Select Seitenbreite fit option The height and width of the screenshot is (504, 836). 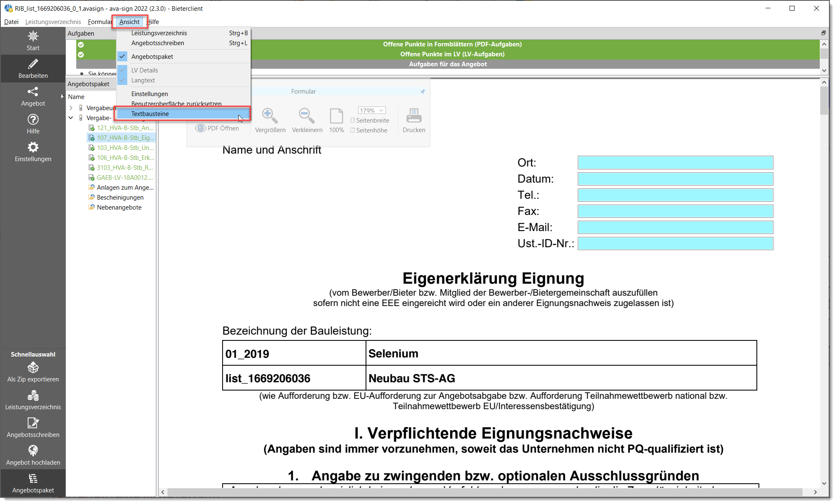(370, 121)
